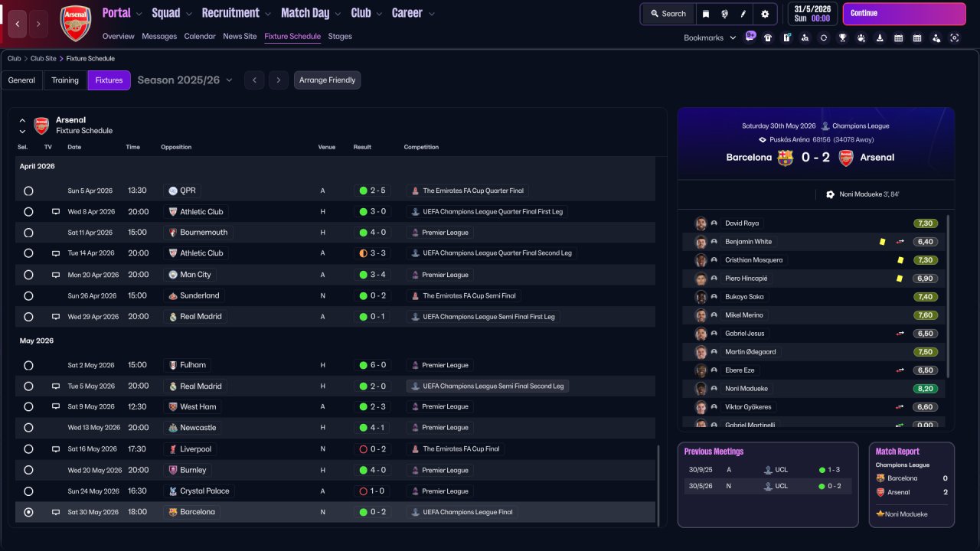
Task: Open the first calendar bookmark icon
Action: point(898,37)
